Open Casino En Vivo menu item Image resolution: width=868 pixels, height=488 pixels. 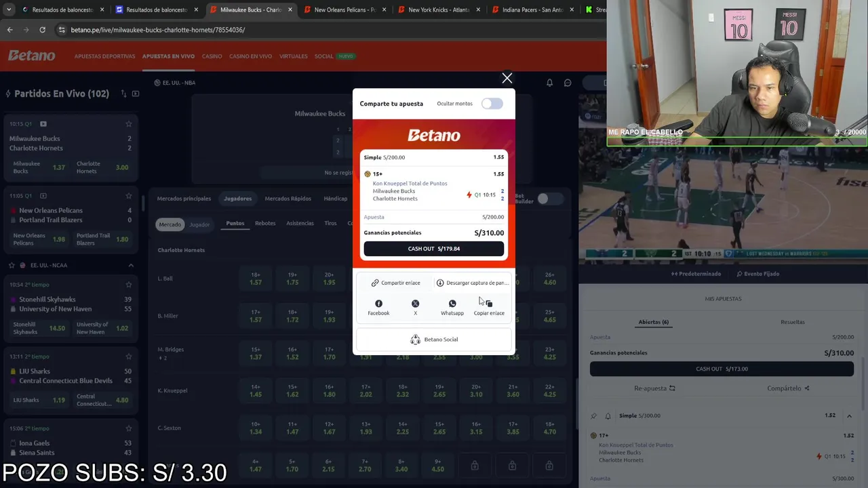[x=250, y=56]
